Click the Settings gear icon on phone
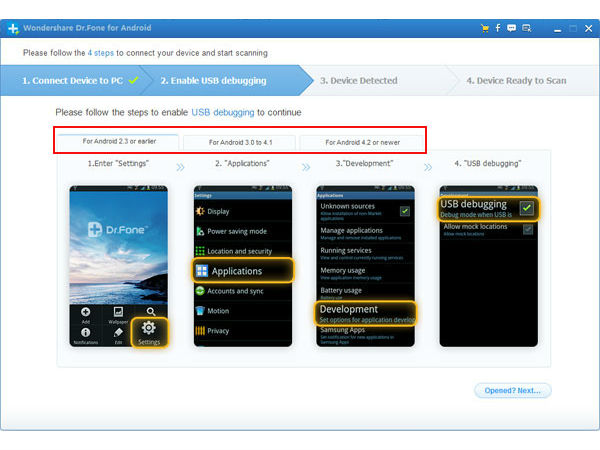The width and height of the screenshot is (600, 450). click(149, 328)
